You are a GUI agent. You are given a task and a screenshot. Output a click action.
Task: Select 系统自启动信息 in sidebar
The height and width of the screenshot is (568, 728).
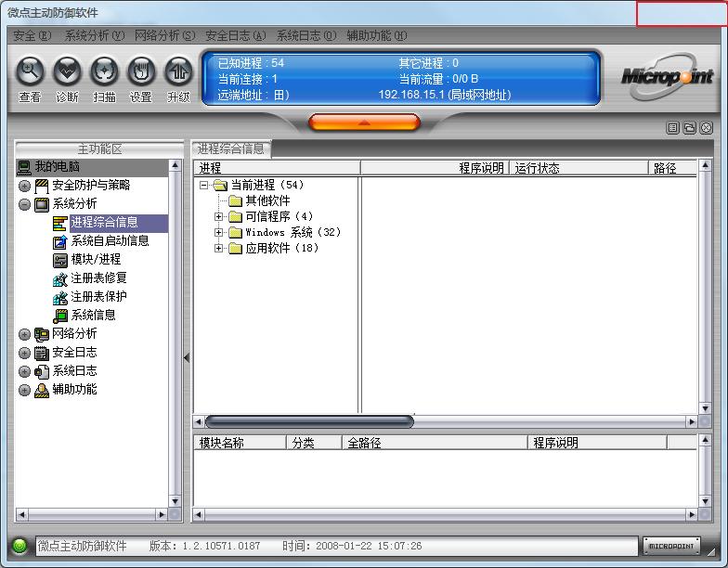click(110, 241)
